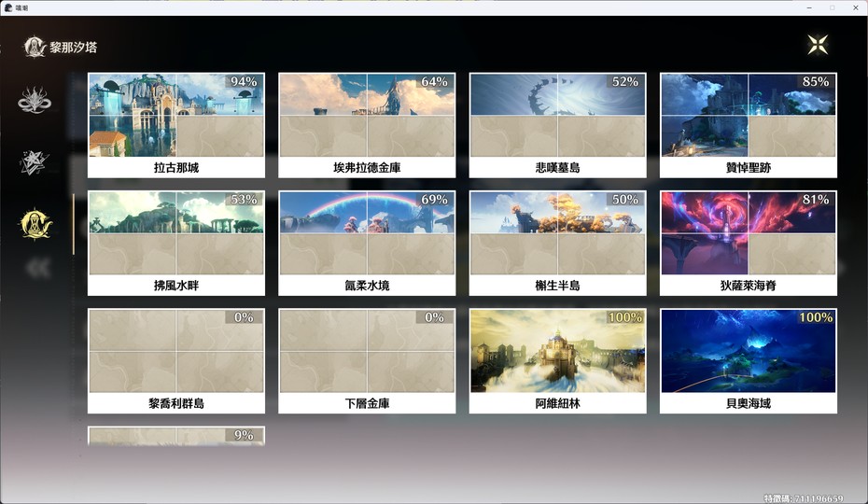Open the 埃弗拉德金庫 map card

[367, 125]
